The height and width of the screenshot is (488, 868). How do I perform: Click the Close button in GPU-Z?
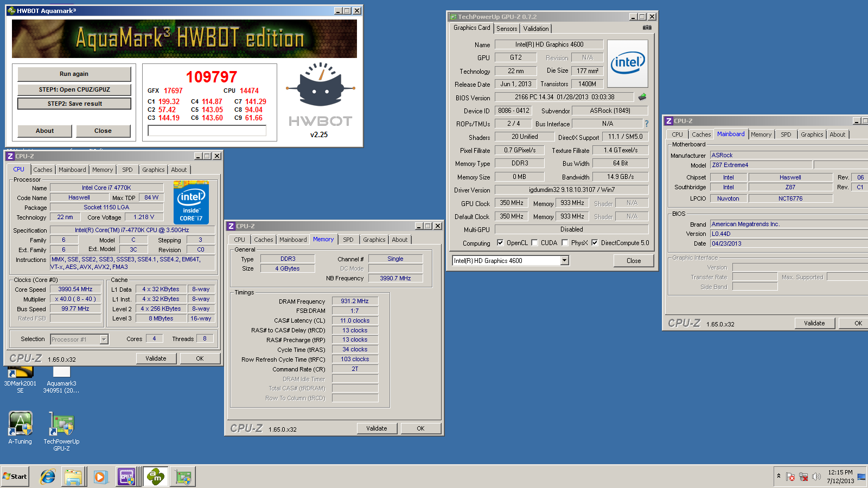coord(634,261)
